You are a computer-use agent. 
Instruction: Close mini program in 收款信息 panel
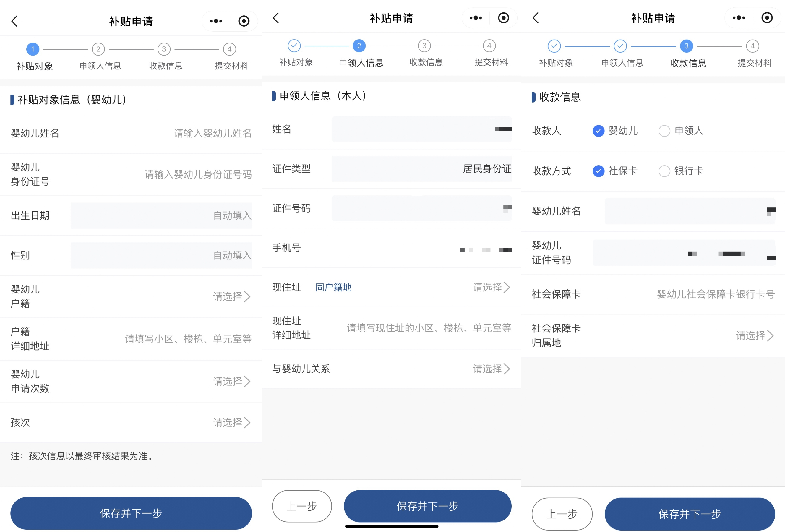pyautogui.click(x=767, y=18)
